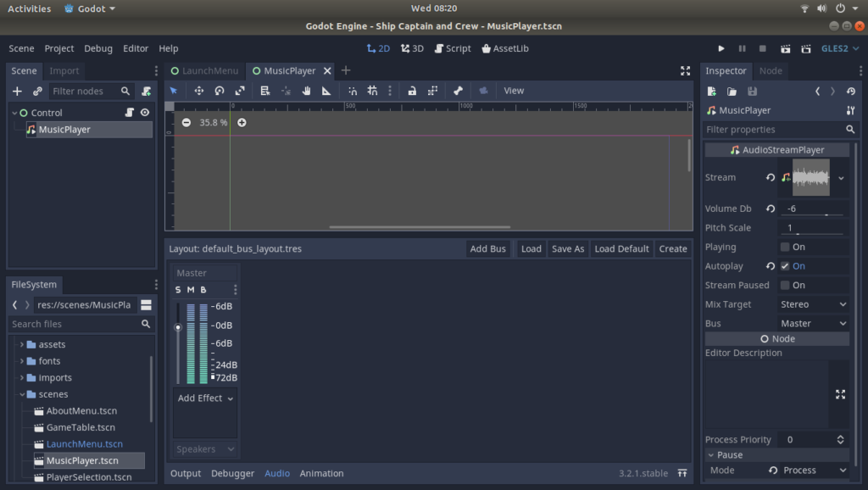Select the Rotate mode tool
868x490 pixels.
click(220, 91)
